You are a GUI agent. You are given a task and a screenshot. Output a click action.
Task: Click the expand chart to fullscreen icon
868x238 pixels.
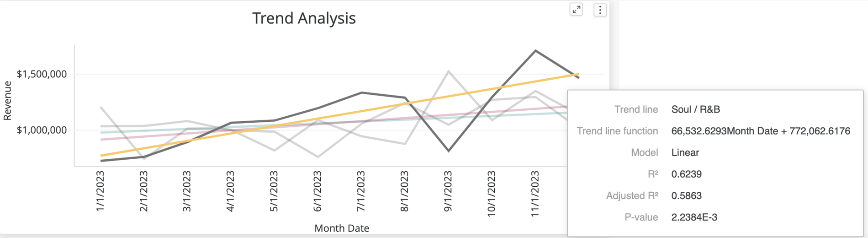tap(576, 10)
